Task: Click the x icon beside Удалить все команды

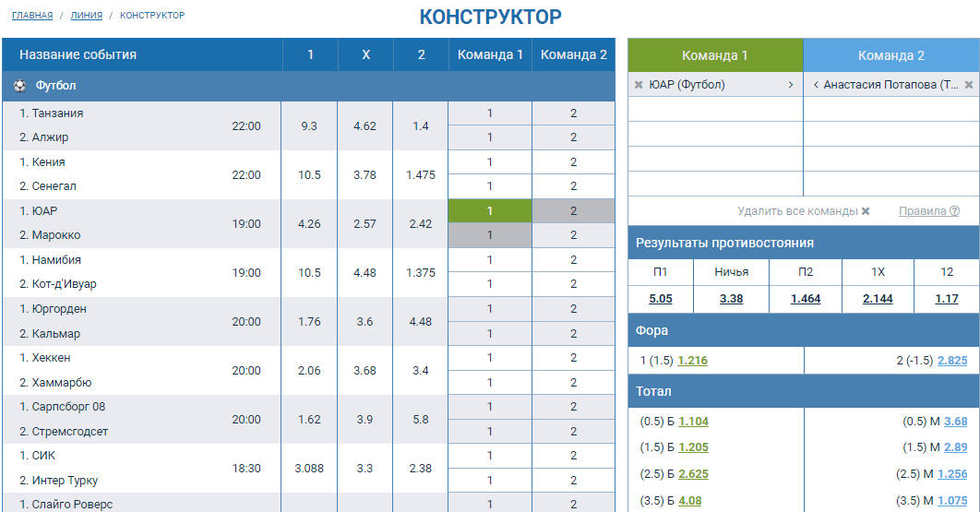Action: (x=866, y=211)
